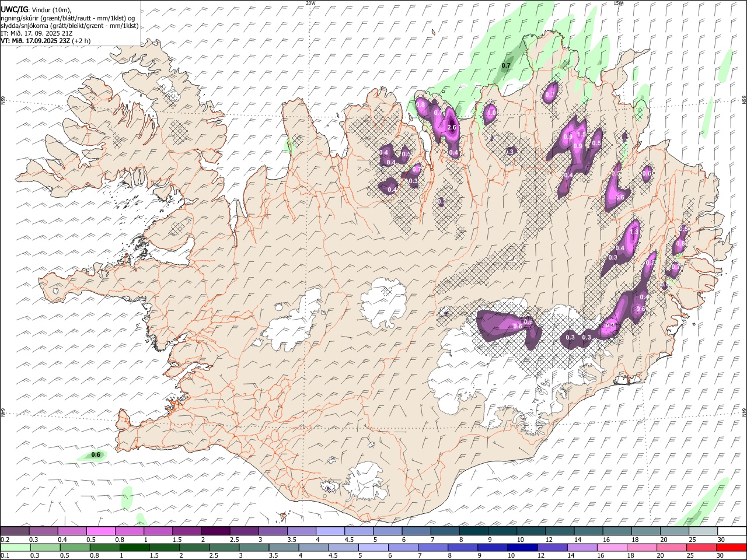Select the darkest green 1–1.5 rain swatch
Image resolution: width=747 pixels, height=560 pixels.
coord(135,547)
